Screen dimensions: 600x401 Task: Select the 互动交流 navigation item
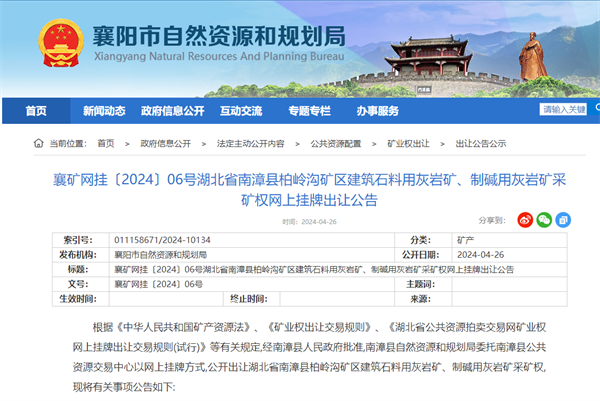241,110
